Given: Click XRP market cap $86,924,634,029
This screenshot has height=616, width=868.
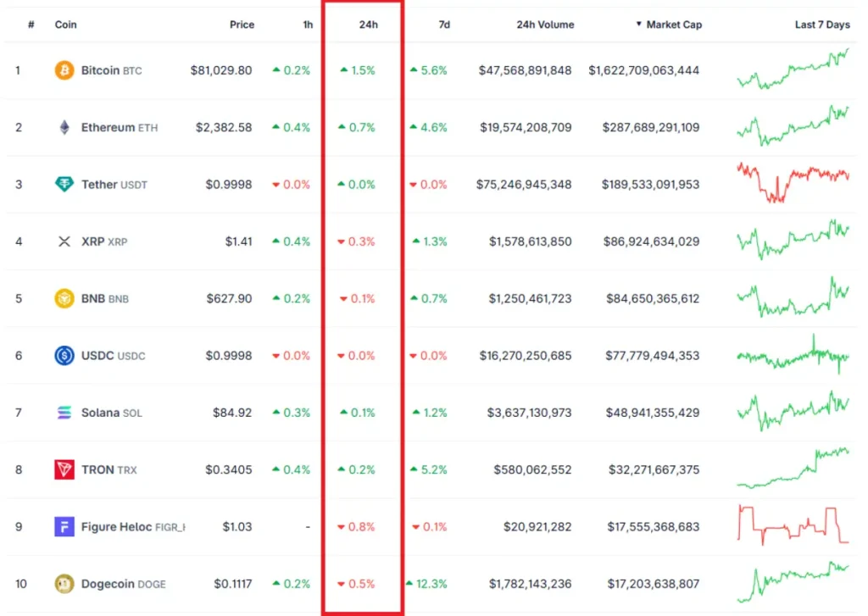Looking at the screenshot, I should (x=652, y=241).
